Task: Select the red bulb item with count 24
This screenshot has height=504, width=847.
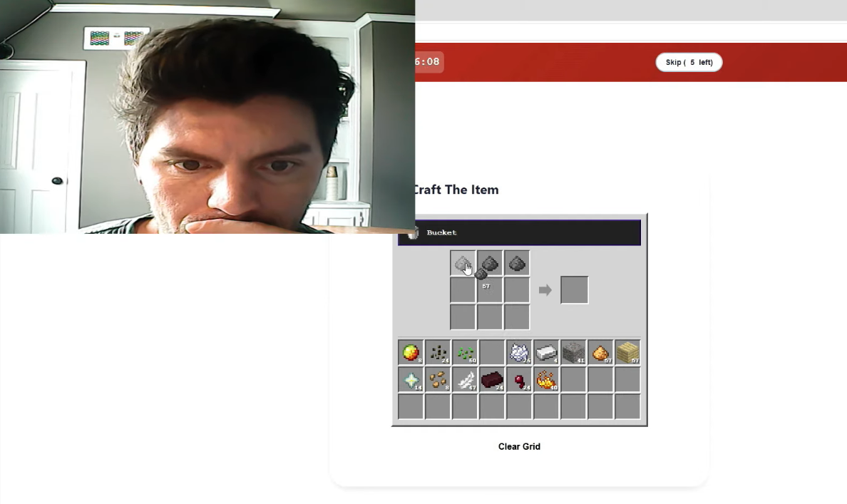Action: coord(519,380)
